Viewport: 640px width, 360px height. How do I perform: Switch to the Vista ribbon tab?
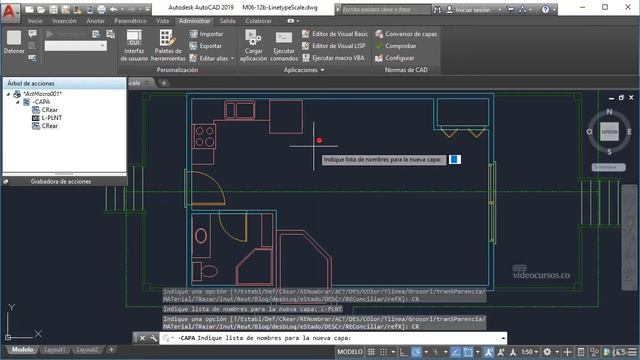[x=162, y=21]
